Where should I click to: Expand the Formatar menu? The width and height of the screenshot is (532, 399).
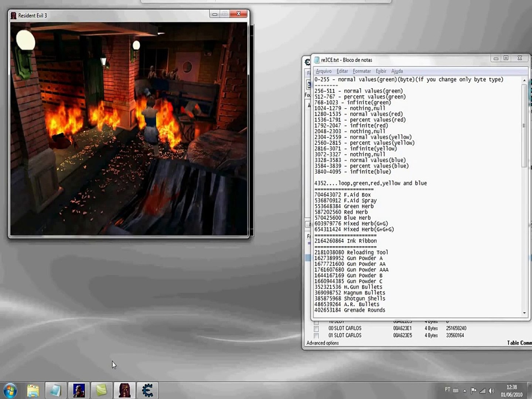click(x=362, y=71)
